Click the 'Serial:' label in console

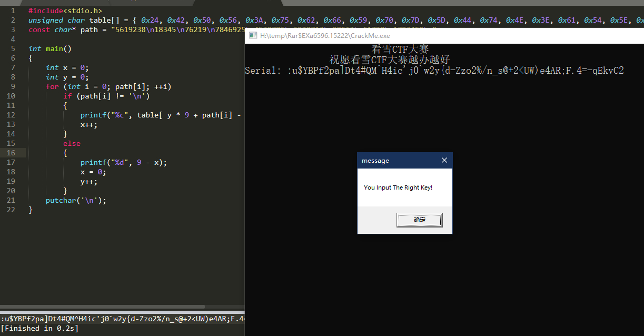click(x=263, y=71)
